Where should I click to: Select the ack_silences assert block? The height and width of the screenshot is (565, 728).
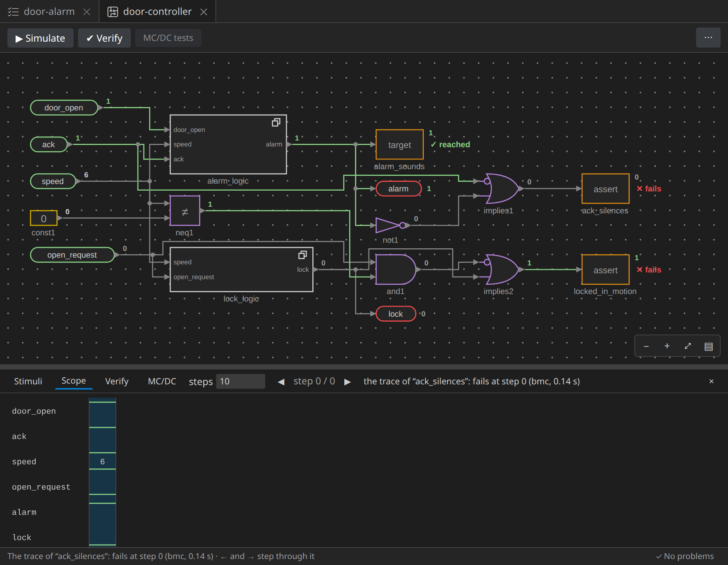click(x=605, y=188)
